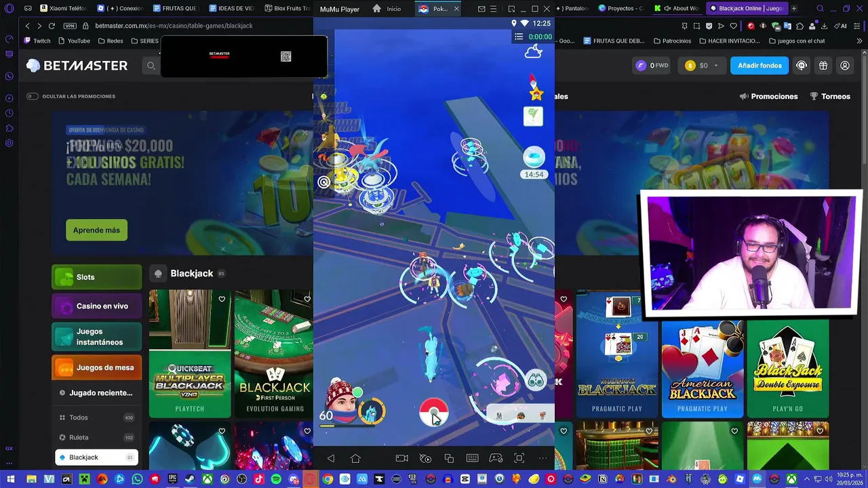Reload the page in Opera

[x=52, y=26]
